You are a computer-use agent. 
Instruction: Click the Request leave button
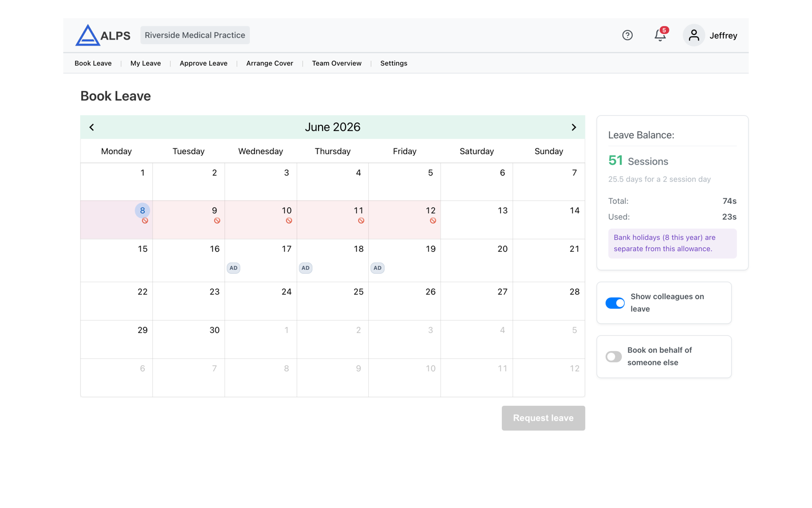(543, 418)
